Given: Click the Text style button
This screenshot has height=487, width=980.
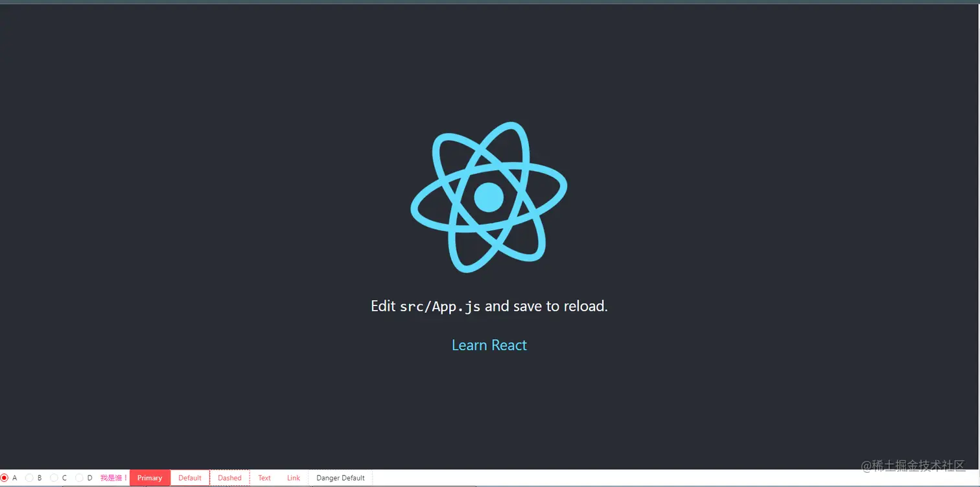Looking at the screenshot, I should [264, 478].
